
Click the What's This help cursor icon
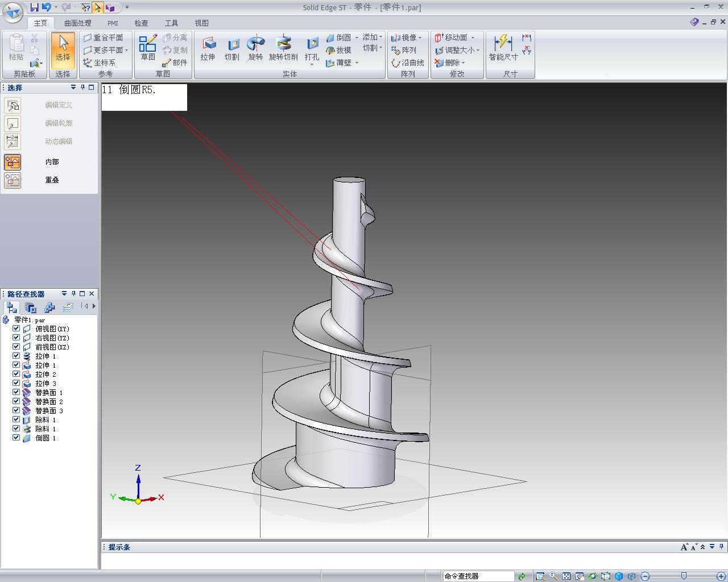pyautogui.click(x=85, y=7)
